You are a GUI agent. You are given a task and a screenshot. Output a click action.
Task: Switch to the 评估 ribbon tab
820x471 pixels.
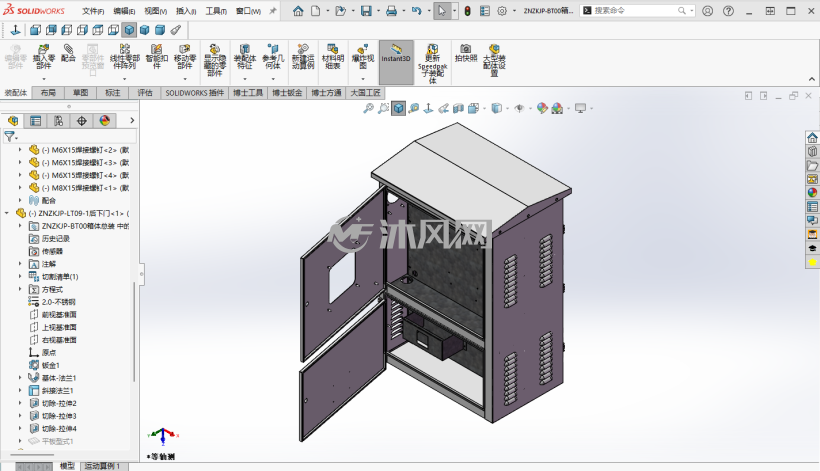pos(145,93)
